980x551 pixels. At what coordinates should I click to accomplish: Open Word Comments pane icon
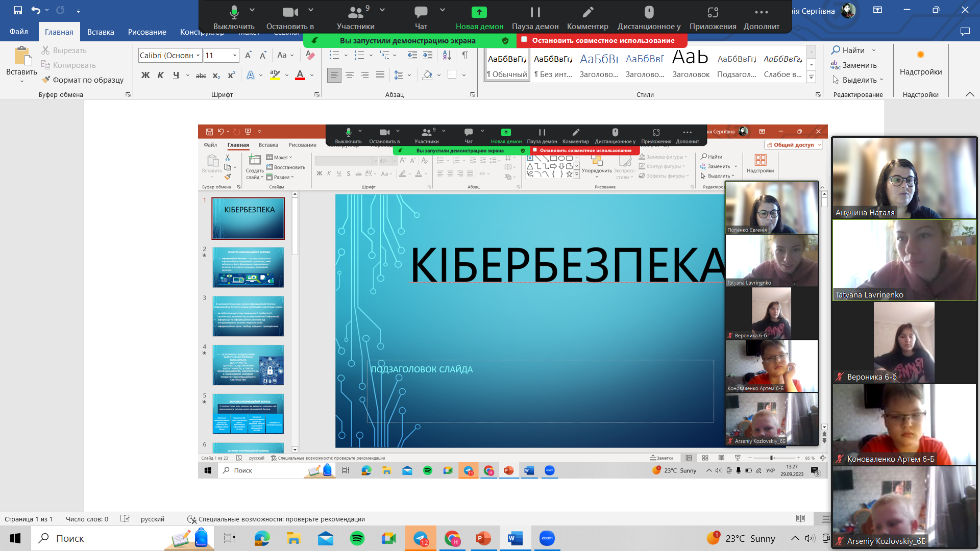[965, 32]
